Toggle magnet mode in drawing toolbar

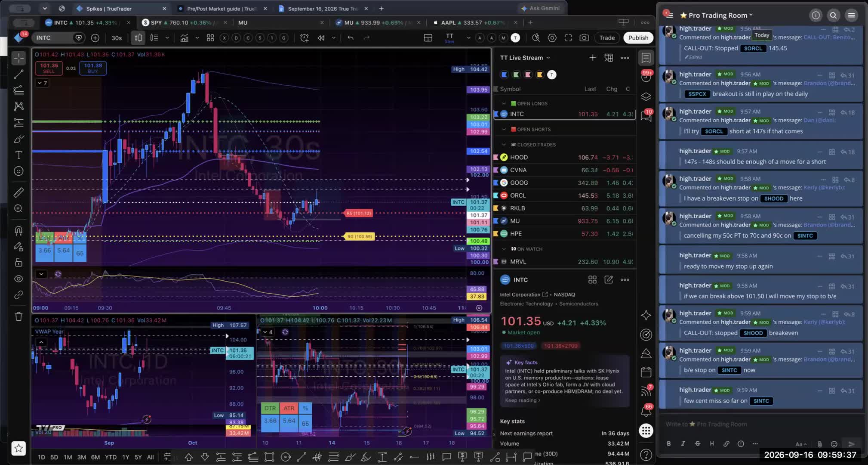coord(18,231)
